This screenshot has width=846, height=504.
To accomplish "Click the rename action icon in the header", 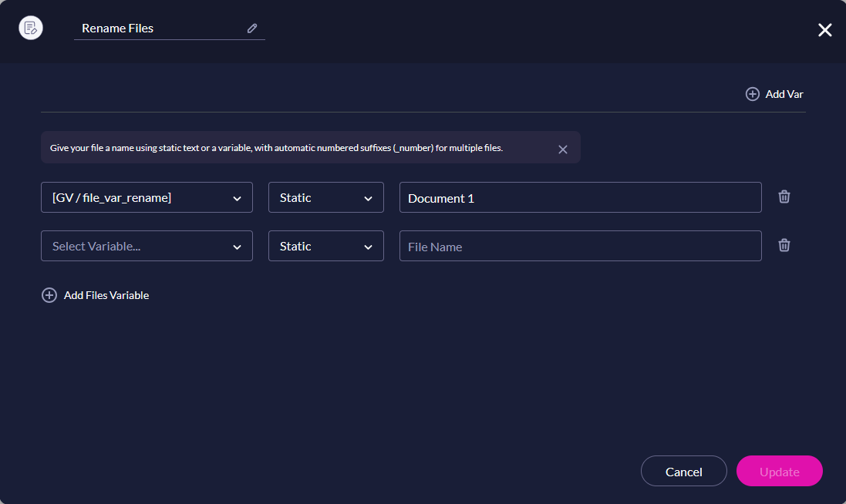I will [x=30, y=28].
